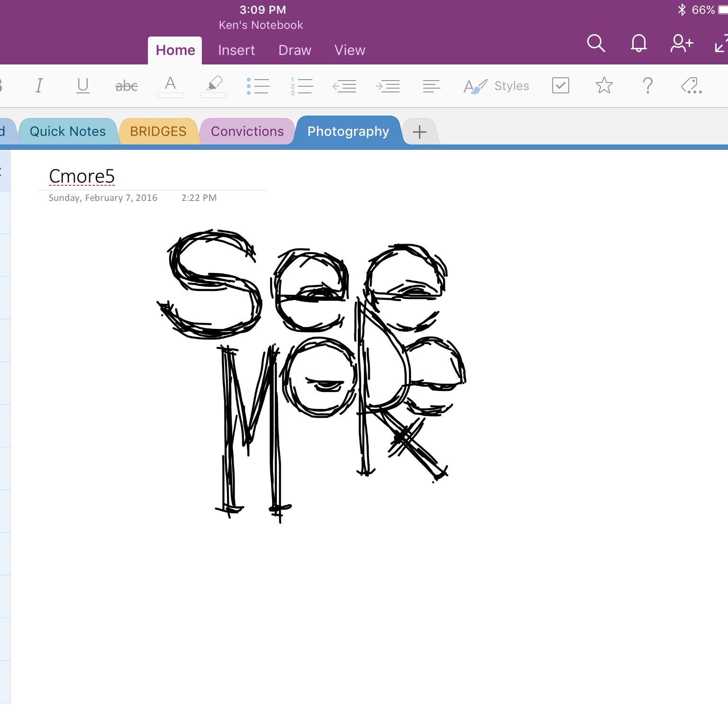Image resolution: width=728 pixels, height=728 pixels.
Task: Add a new section tab
Action: 419,132
